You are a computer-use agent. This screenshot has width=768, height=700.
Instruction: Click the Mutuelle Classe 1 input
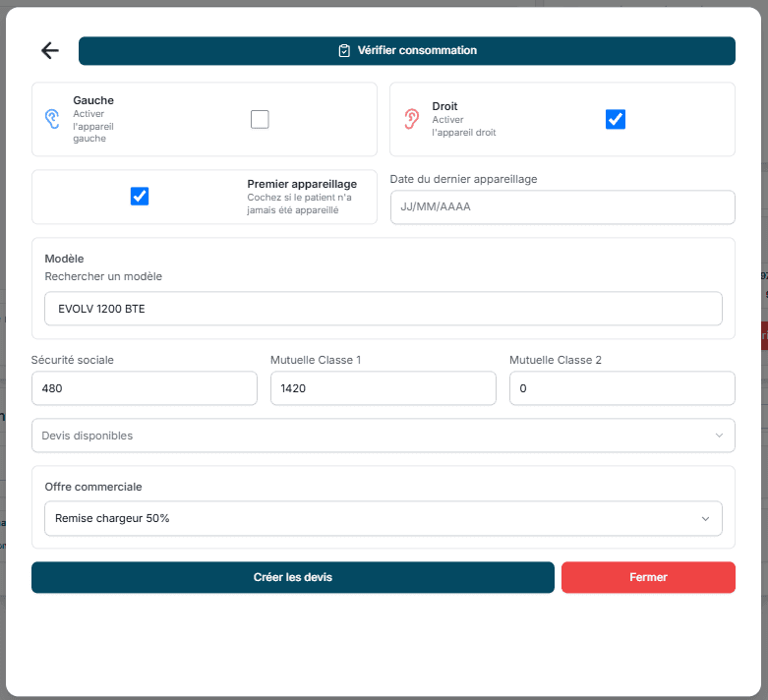384,388
